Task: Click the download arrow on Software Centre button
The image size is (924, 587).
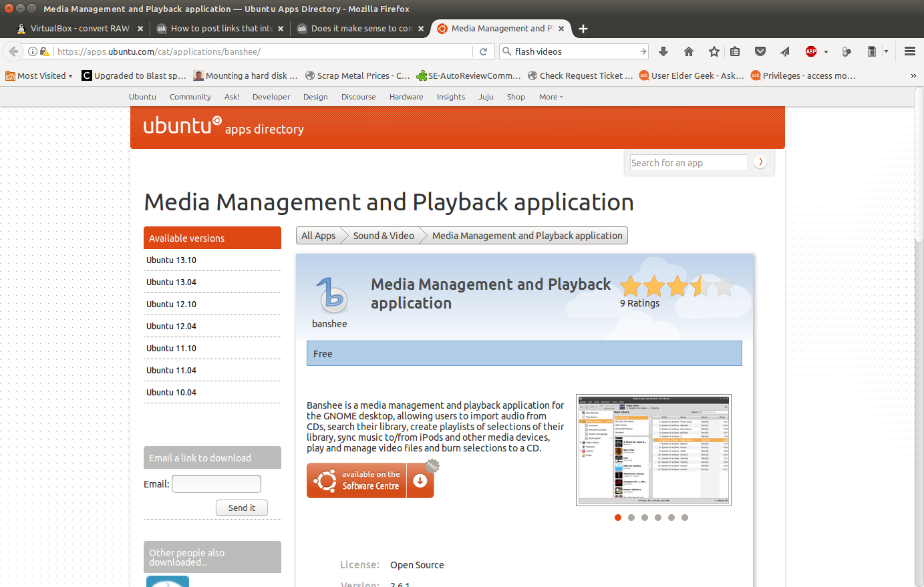Action: 420,481
